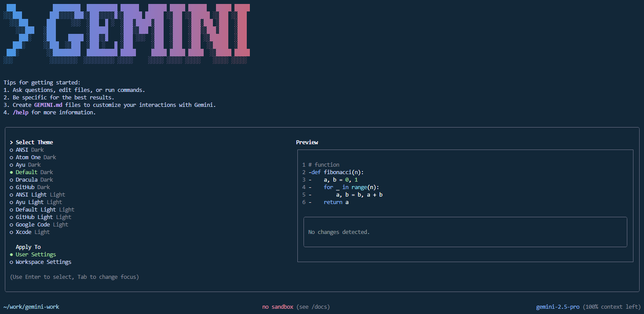This screenshot has width=644, height=314.
Task: Click the GEMINI.md file reference
Action: pos(48,105)
